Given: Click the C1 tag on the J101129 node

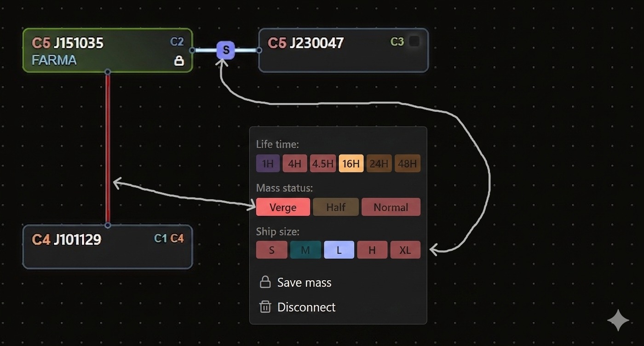Looking at the screenshot, I should pos(161,238).
